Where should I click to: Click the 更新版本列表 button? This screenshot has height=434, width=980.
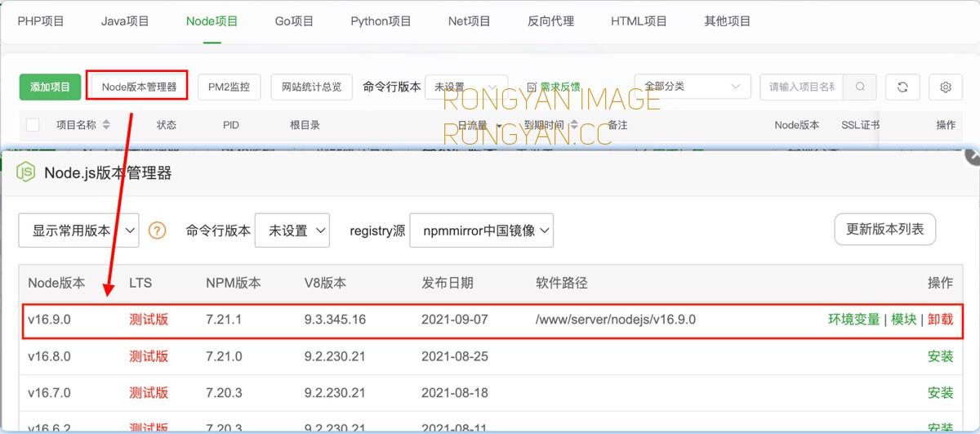885,230
